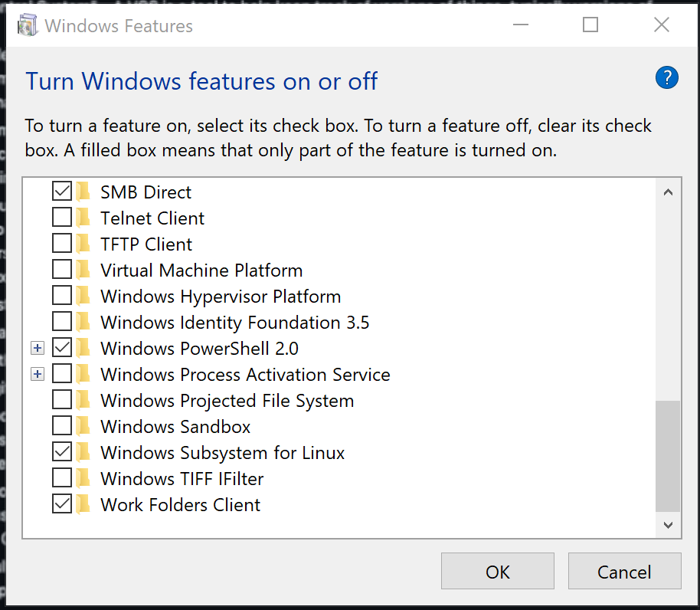Click the Windows Sandbox folder icon
The height and width of the screenshot is (610, 700).
(x=83, y=427)
